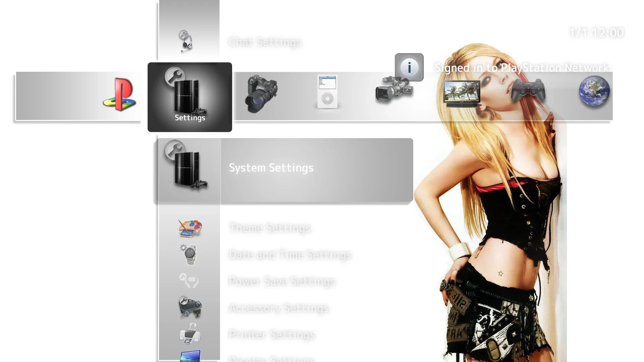Open the TV category television icon
The width and height of the screenshot is (644, 362).
(462, 94)
